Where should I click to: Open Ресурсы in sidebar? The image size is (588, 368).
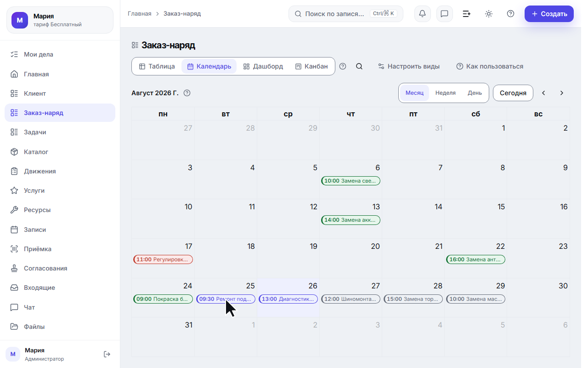pyautogui.click(x=60, y=210)
